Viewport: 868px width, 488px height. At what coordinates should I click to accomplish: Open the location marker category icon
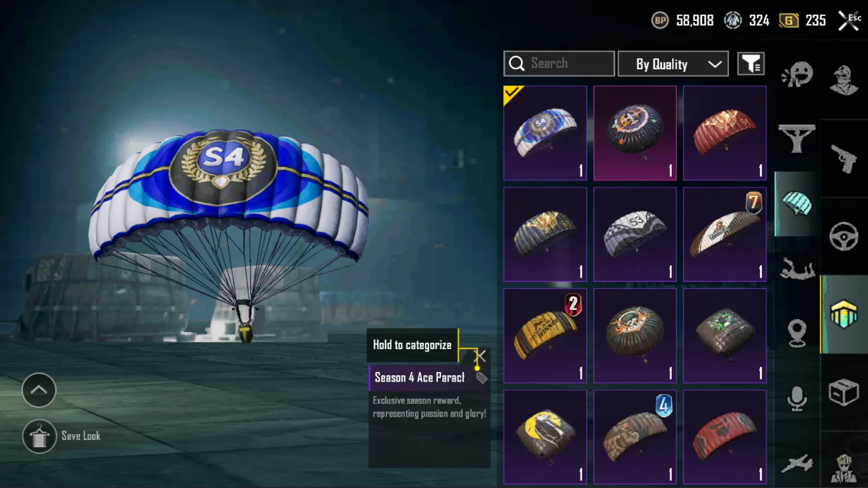[x=797, y=333]
